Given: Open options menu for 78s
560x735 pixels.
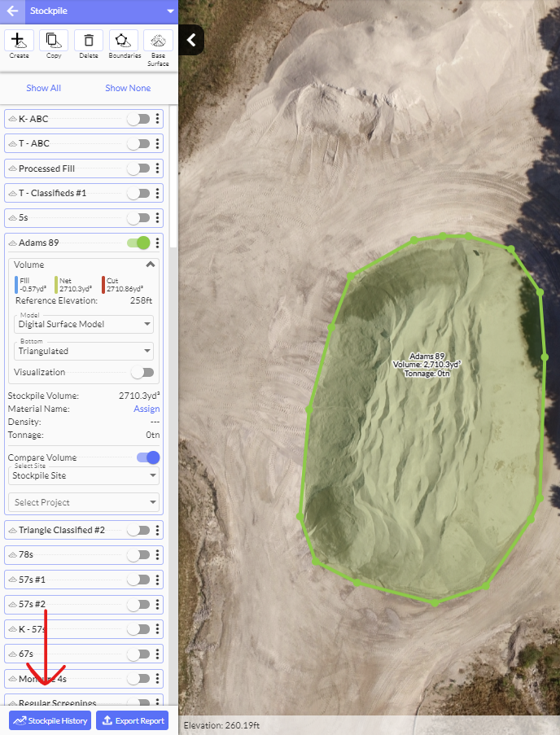Looking at the screenshot, I should click(x=157, y=555).
